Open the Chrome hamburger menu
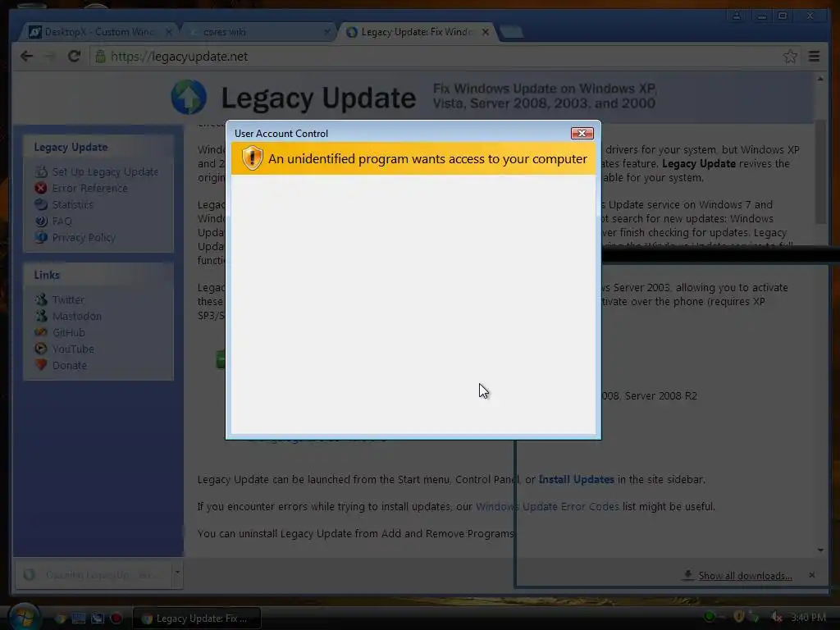 (x=814, y=57)
